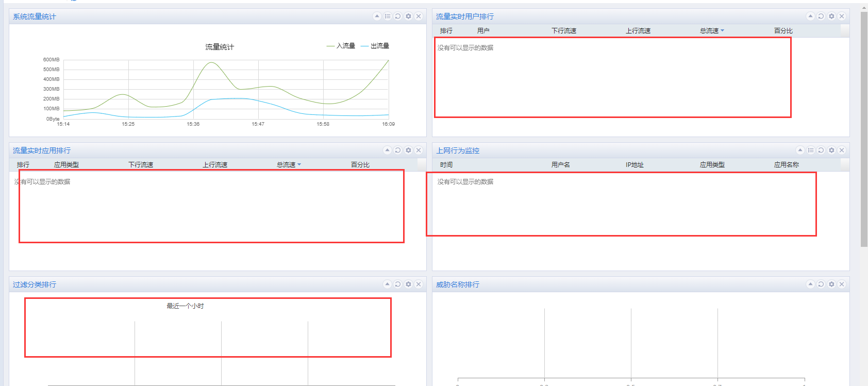This screenshot has height=386, width=868.
Task: Click the 流量实时用户排行 panel title
Action: point(465,16)
